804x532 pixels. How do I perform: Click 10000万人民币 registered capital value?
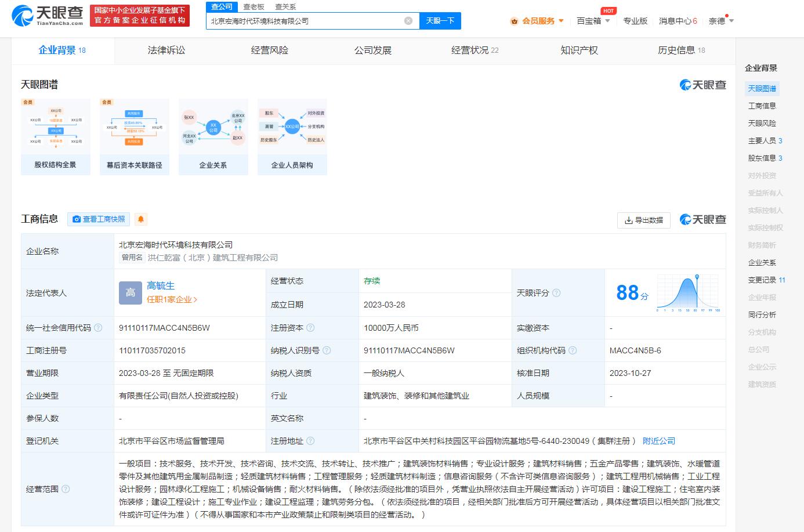pyautogui.click(x=391, y=328)
